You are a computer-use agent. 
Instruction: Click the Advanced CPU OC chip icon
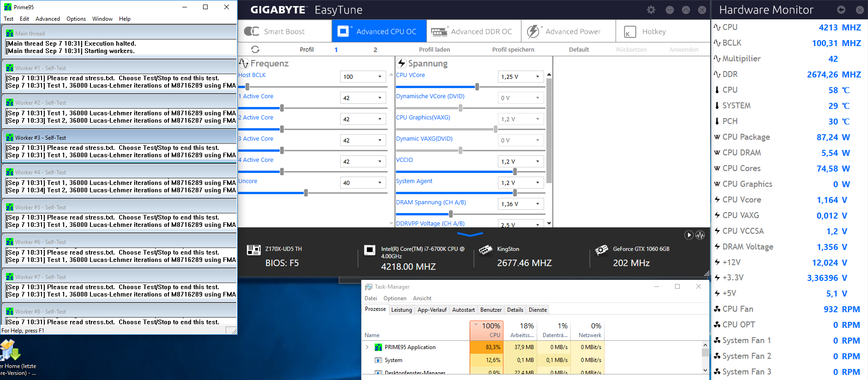tap(344, 31)
